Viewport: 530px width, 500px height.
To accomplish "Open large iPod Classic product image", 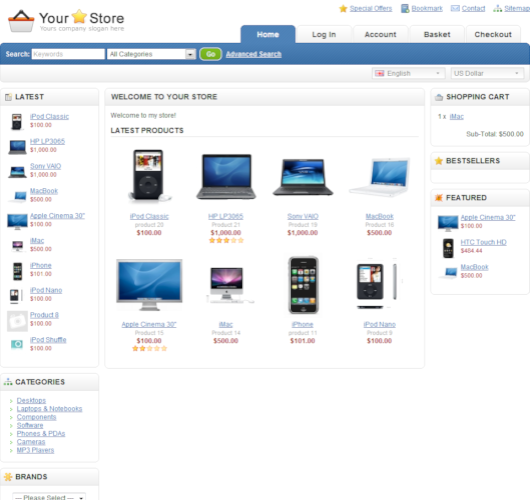I will (149, 175).
